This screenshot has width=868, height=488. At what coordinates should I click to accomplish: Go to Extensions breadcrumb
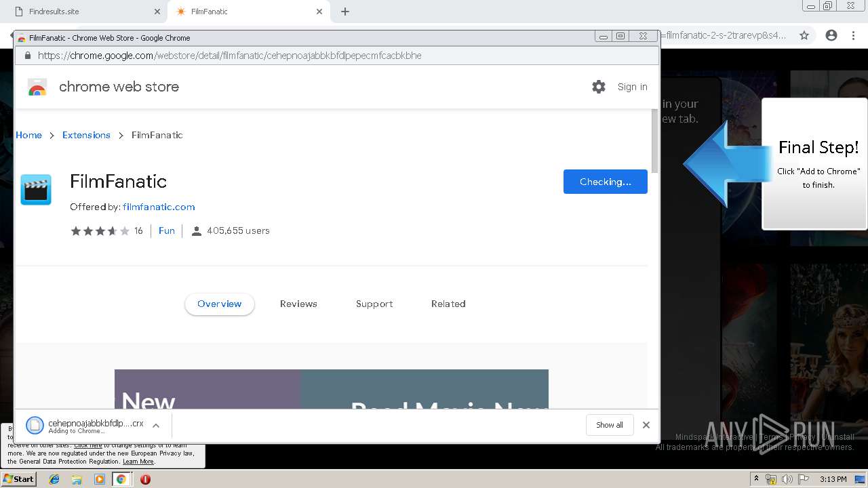click(86, 135)
